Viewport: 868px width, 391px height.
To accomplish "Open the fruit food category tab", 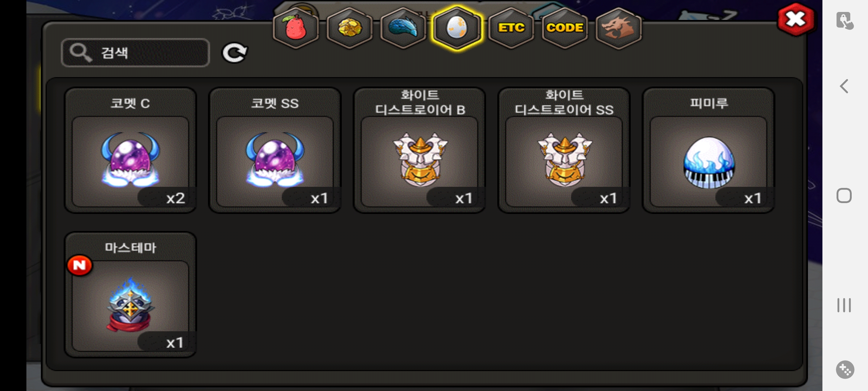I will 296,28.
